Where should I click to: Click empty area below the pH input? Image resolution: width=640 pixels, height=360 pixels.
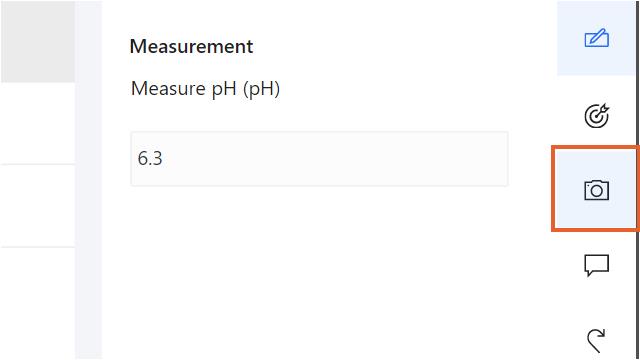click(319, 273)
